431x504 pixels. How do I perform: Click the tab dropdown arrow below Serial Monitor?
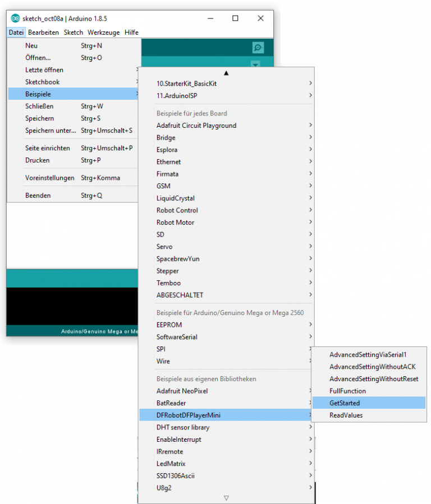(x=255, y=64)
